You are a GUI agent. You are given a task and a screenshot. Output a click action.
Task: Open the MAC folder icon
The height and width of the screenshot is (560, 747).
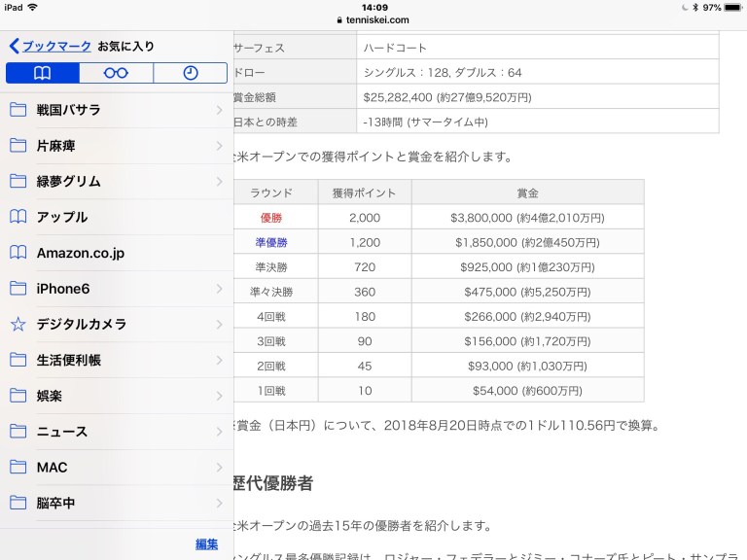pos(18,468)
